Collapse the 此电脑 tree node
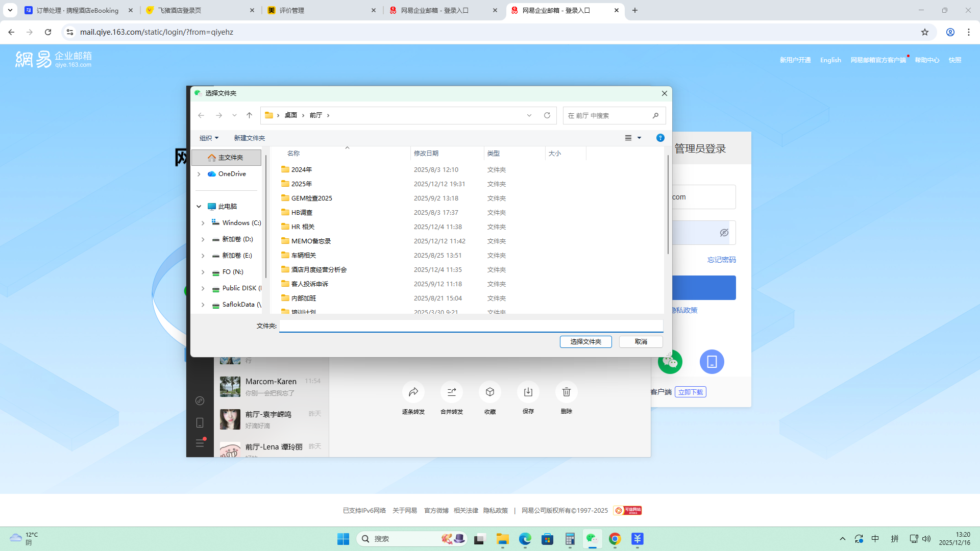Screen dimensions: 980x551 point(199,207)
